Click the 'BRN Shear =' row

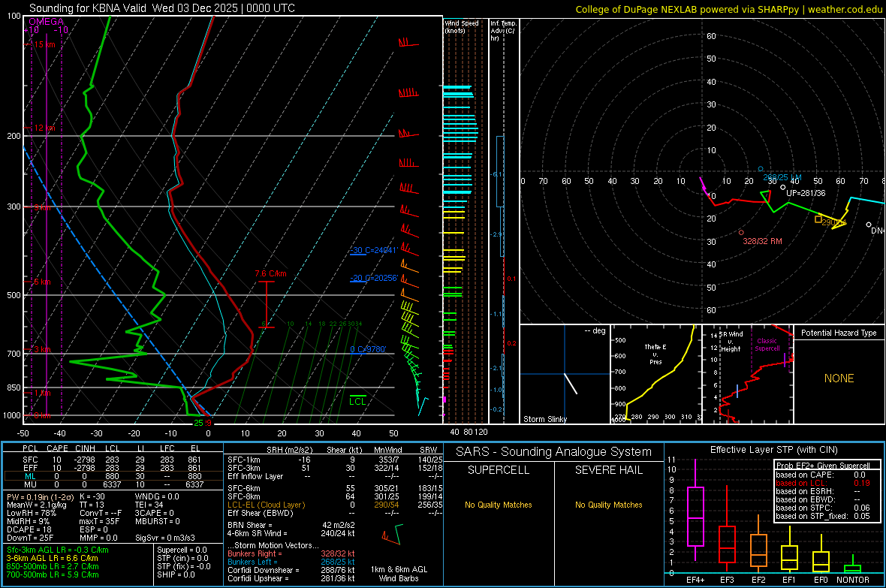[291, 525]
